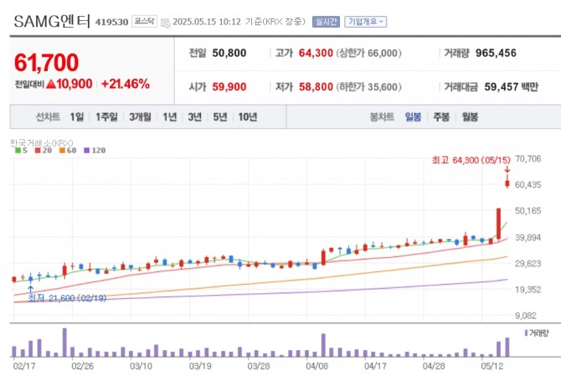561x392 pixels.
Task: Click the green 5-day moving average legend
Action: [21, 151]
